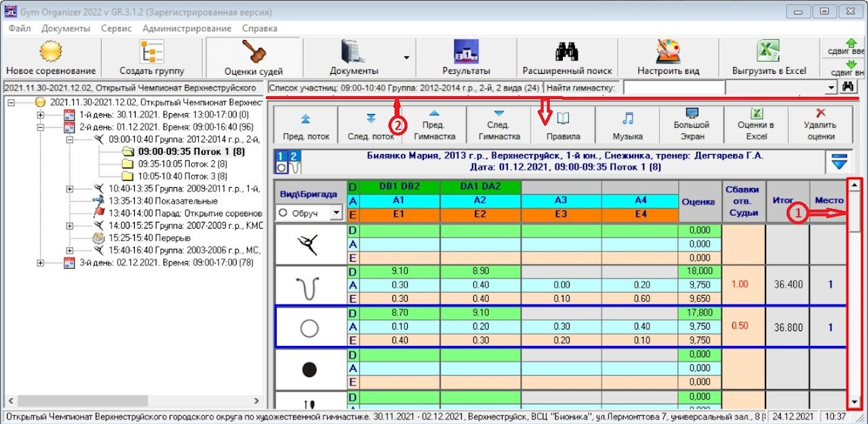This screenshot has width=868, height=424.
Task: Expand the Документы toolbar dropdown arrow
Action: tap(406, 58)
